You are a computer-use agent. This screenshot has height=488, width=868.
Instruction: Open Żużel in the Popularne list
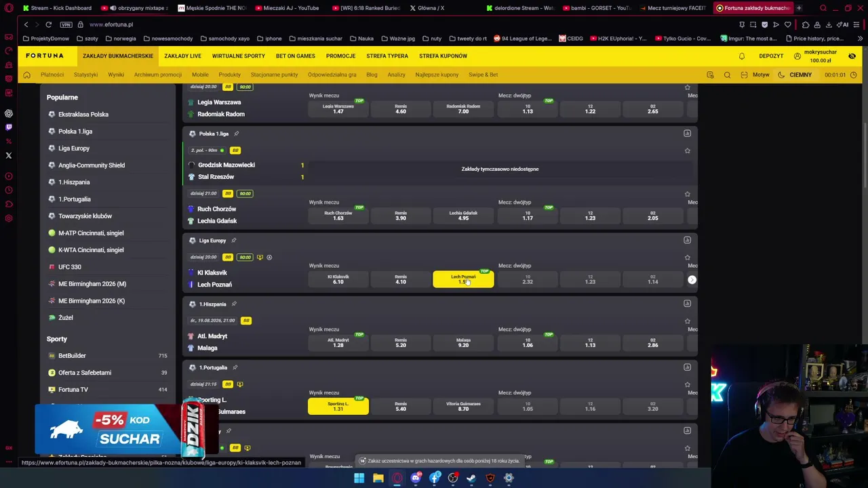tap(66, 318)
